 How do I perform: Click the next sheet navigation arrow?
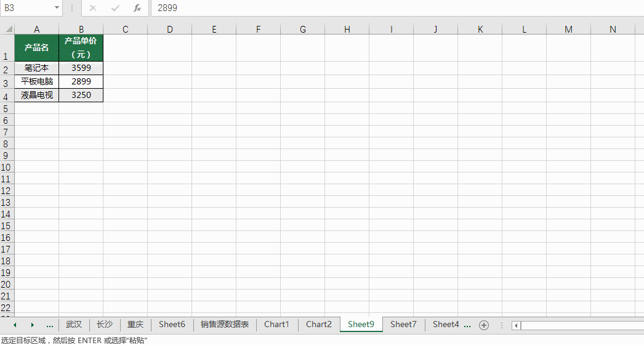(33, 325)
